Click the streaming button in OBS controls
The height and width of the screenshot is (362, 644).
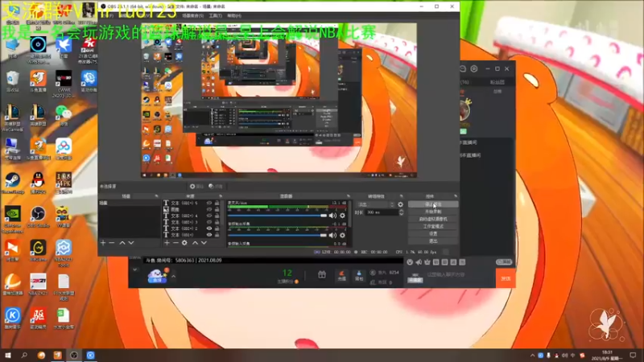[433, 204]
